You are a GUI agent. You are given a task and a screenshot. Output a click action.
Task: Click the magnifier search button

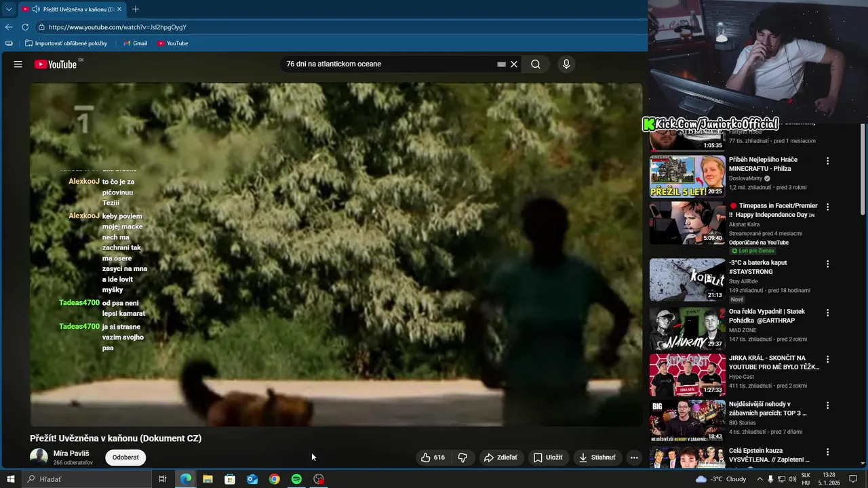(x=536, y=64)
